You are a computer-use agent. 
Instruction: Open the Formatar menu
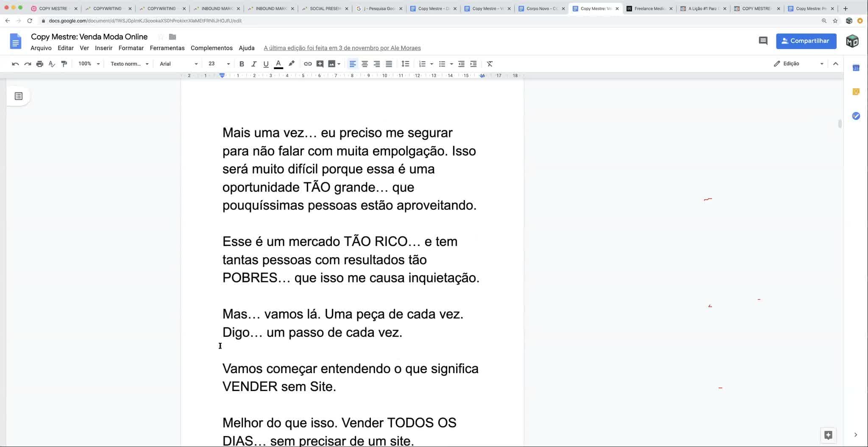[131, 48]
